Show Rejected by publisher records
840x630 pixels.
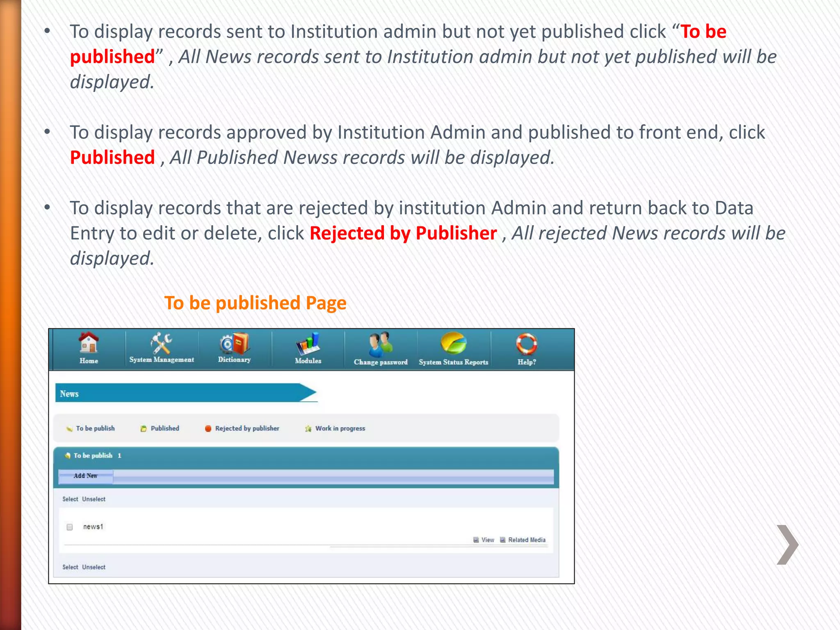pyautogui.click(x=247, y=428)
